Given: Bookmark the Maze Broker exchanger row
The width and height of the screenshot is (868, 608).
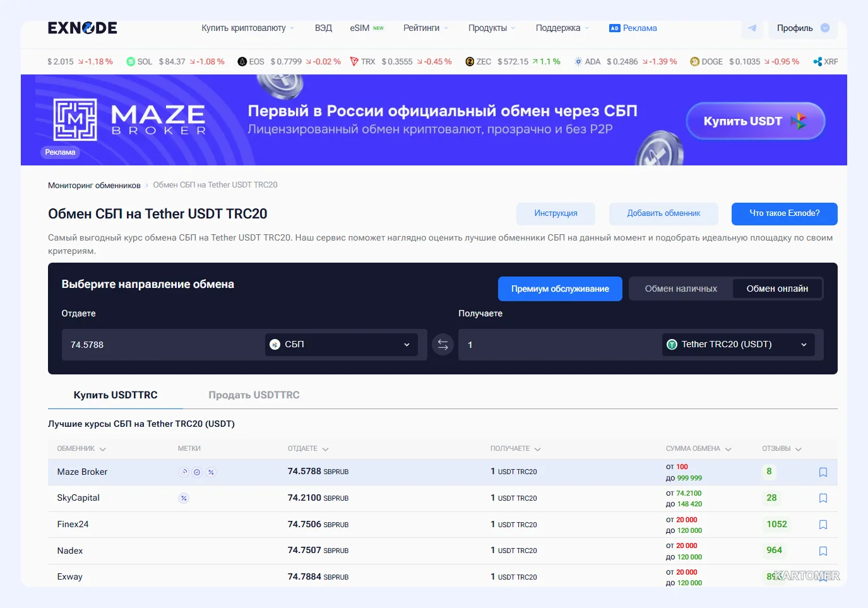Looking at the screenshot, I should 823,472.
